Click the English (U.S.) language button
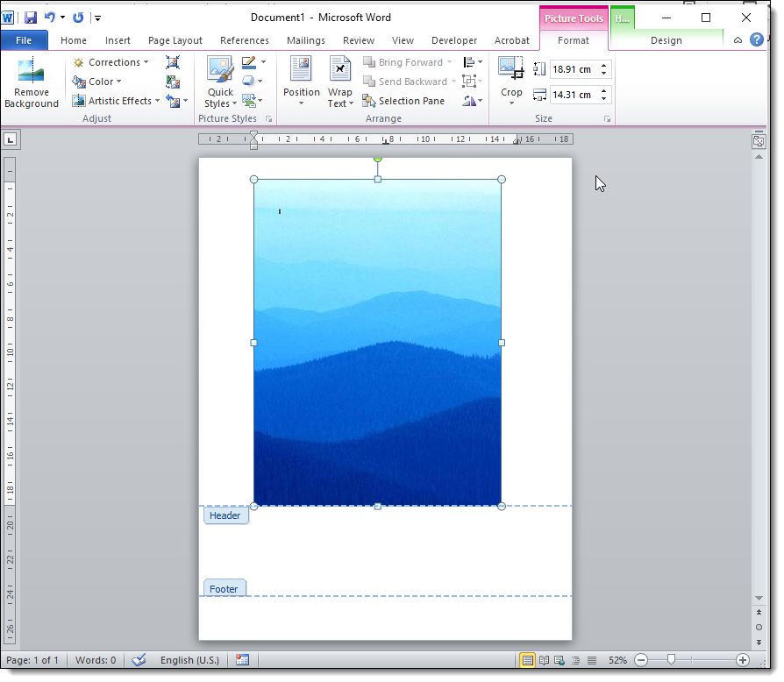This screenshot has height=682, width=784. (x=189, y=660)
